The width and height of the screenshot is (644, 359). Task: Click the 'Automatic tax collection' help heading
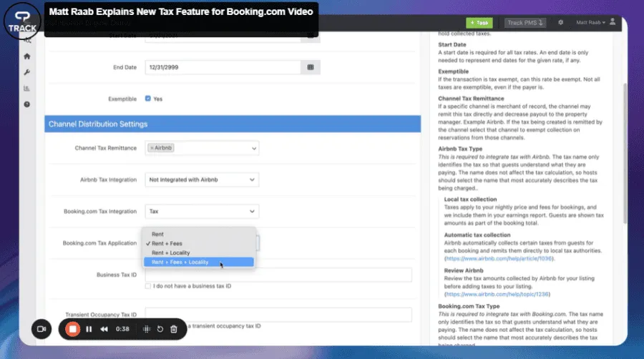[x=477, y=235]
